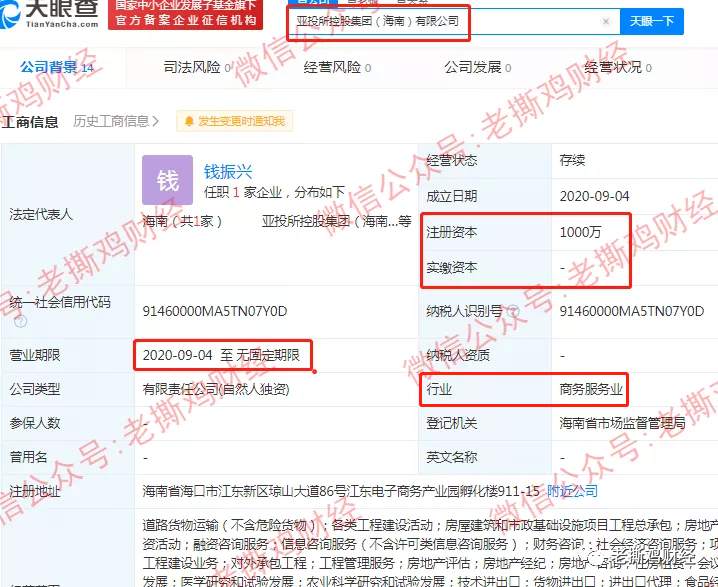
Task: Open the 经营状况 tab
Action: tap(618, 67)
